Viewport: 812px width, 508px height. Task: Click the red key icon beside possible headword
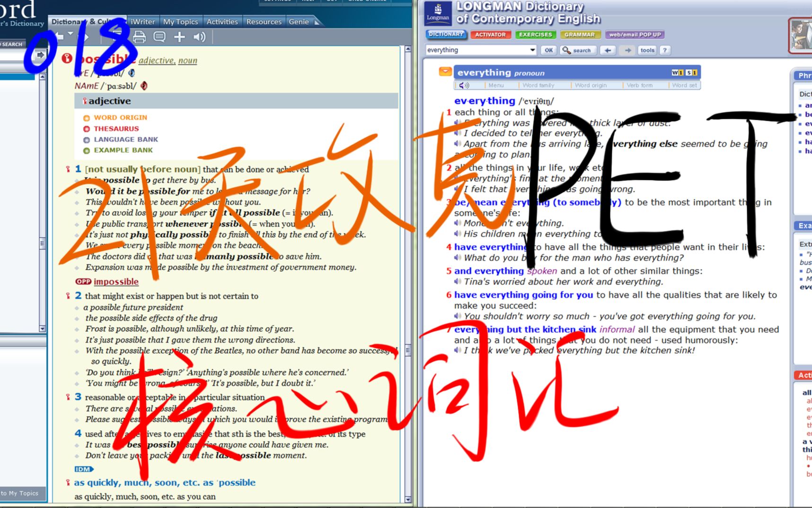tap(67, 58)
